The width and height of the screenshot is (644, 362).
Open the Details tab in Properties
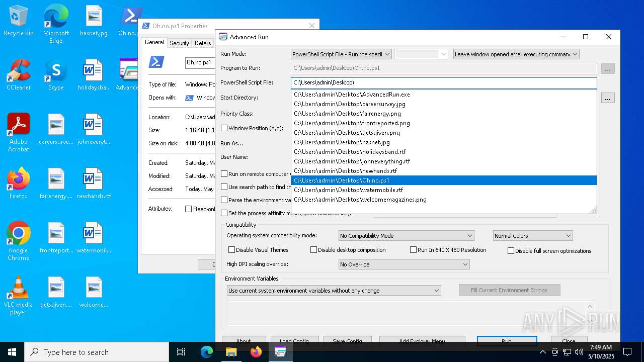[x=203, y=43]
